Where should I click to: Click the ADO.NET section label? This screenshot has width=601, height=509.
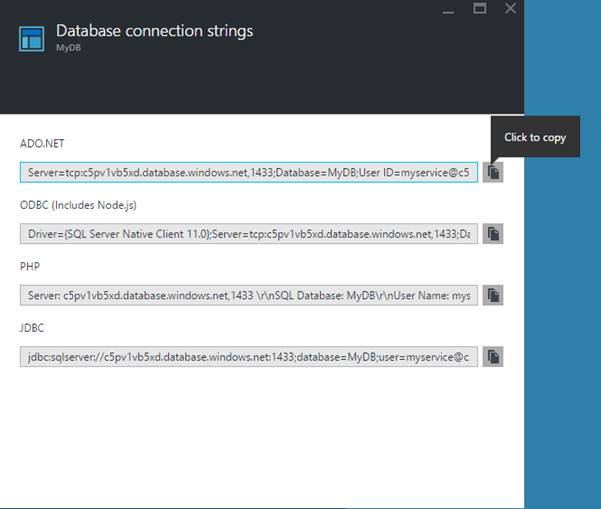(x=42, y=144)
